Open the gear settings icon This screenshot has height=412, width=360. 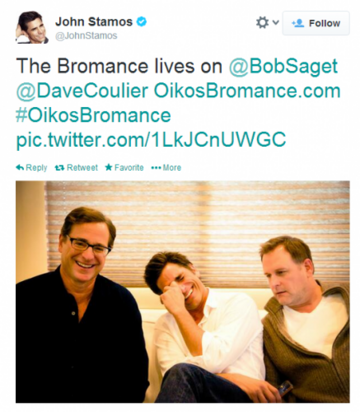point(262,23)
